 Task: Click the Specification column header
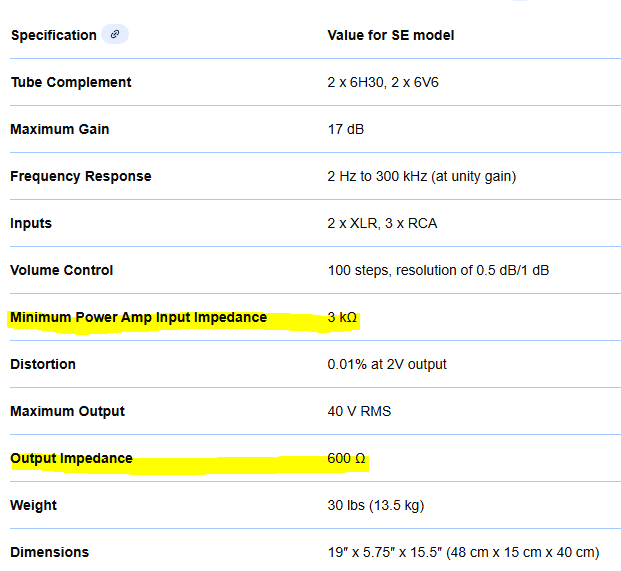click(x=53, y=35)
